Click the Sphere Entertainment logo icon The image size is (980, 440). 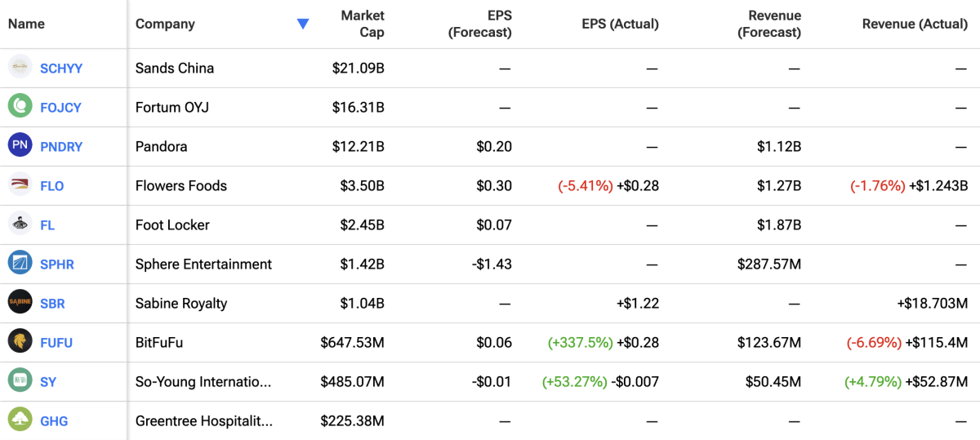(x=20, y=264)
